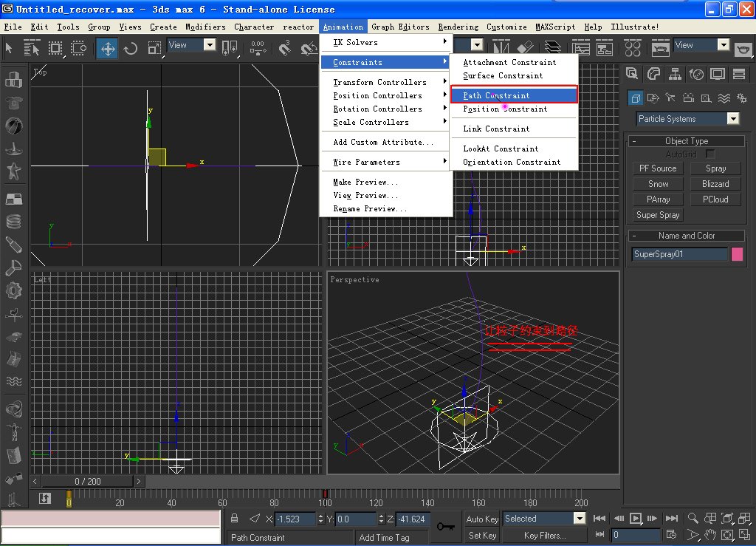This screenshot has height=546, width=756.
Task: Select the Cameras category icon
Action: [689, 98]
